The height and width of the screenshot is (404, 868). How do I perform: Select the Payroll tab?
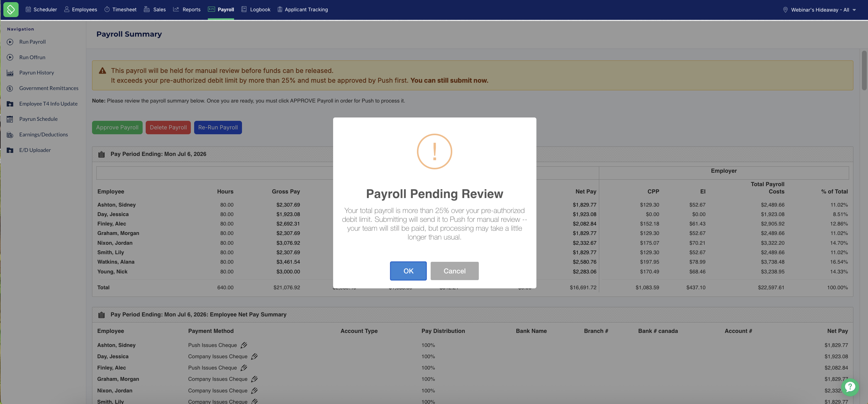click(221, 9)
